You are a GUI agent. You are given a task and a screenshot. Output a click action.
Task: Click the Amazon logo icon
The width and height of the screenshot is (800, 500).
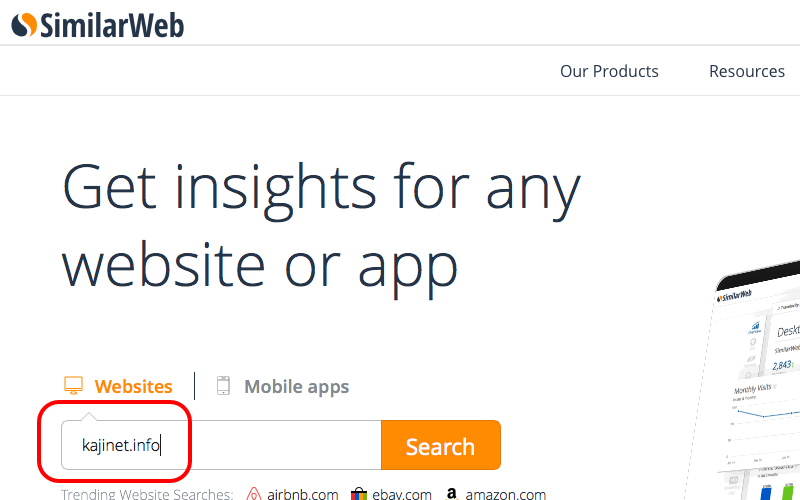[x=452, y=494]
